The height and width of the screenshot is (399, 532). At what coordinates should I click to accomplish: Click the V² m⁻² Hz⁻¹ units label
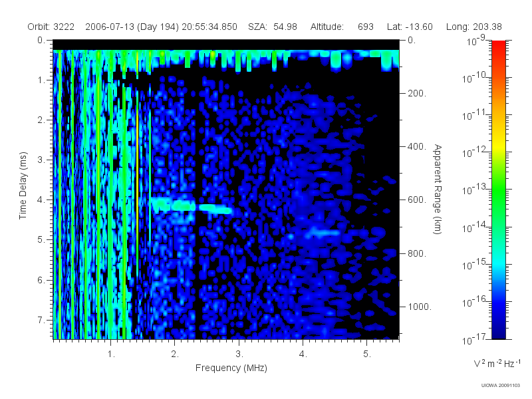[496, 363]
